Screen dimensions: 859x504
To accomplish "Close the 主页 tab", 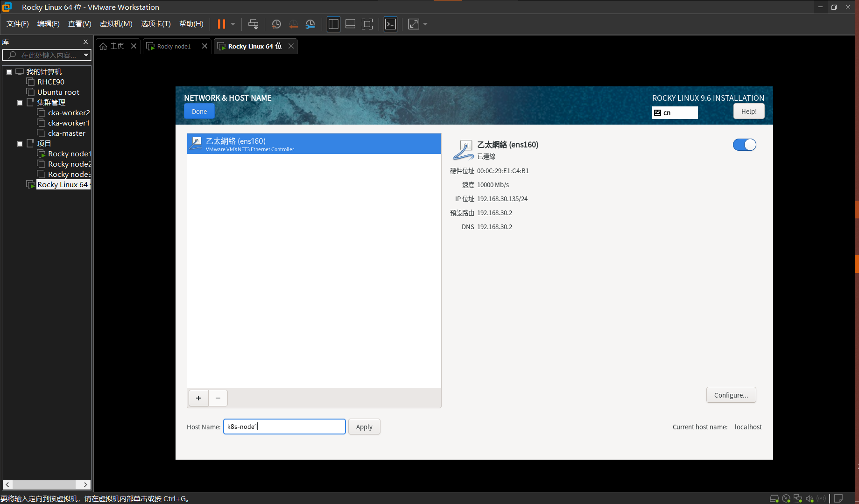I will tap(134, 46).
